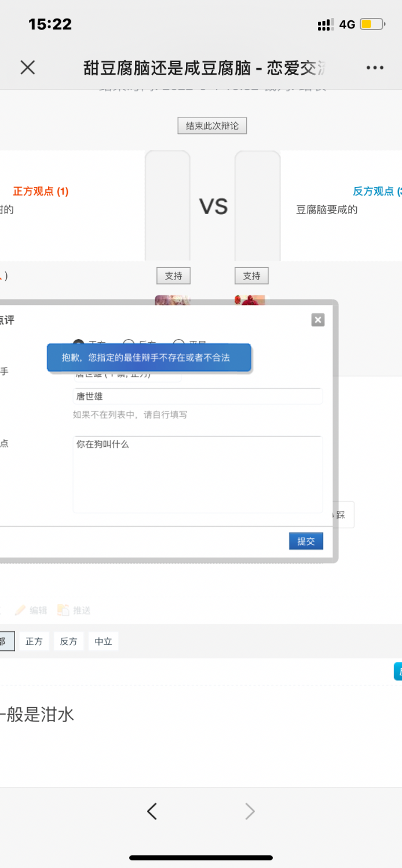Open the three-dot more options menu
402x868 pixels.
point(375,68)
